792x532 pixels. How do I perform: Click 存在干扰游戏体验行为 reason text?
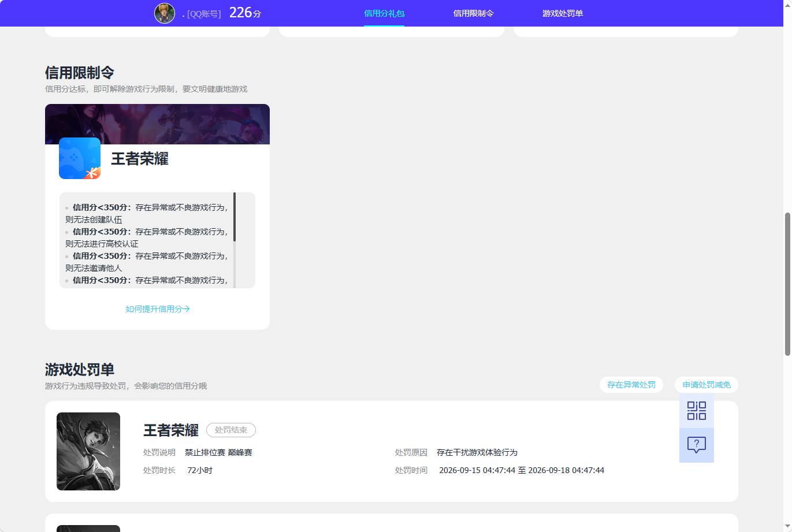pyautogui.click(x=477, y=452)
